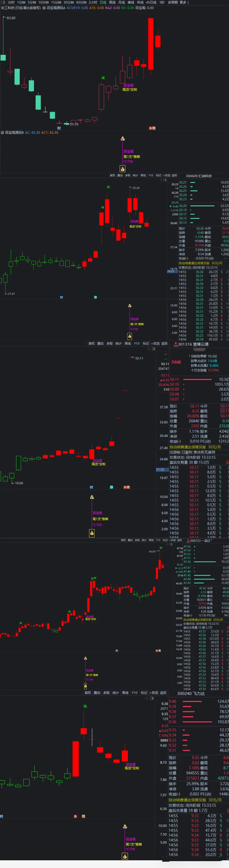Image resolution: width=229 pixels, height=868 pixels.
Task: Click green 抛 signal on 汇纳科技 chart
Action: coord(108,187)
